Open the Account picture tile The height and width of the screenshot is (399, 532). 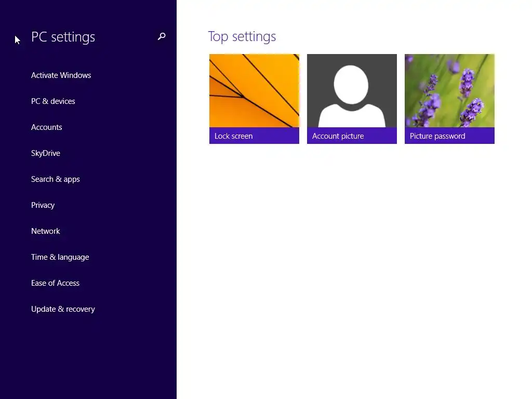pyautogui.click(x=352, y=99)
